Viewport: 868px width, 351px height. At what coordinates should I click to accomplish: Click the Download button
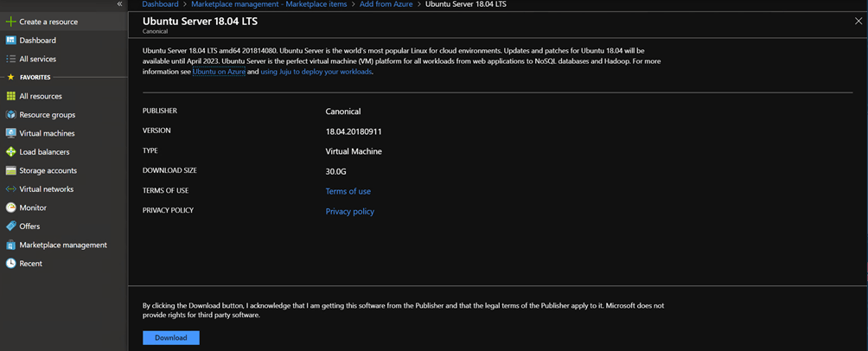(171, 338)
